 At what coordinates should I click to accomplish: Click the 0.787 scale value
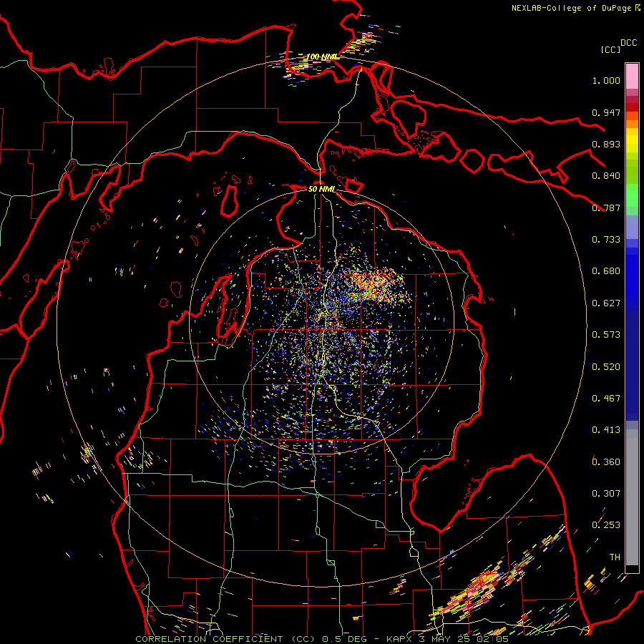pos(606,208)
